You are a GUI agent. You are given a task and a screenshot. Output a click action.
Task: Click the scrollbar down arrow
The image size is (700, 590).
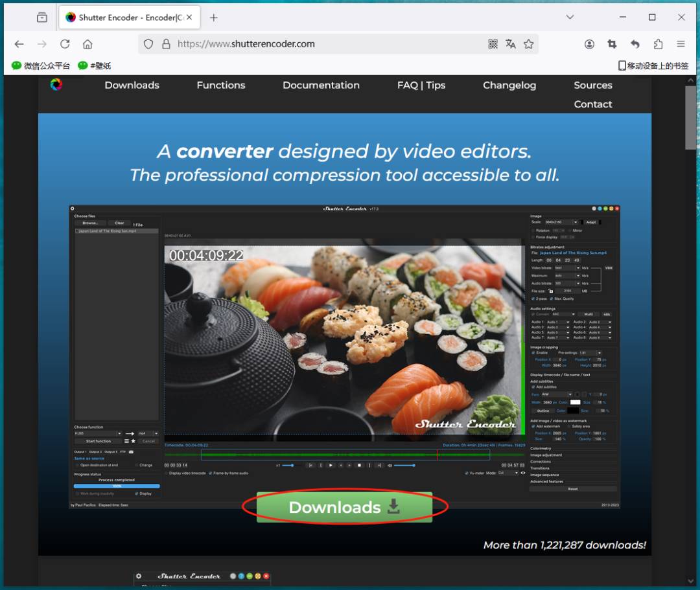(x=690, y=581)
